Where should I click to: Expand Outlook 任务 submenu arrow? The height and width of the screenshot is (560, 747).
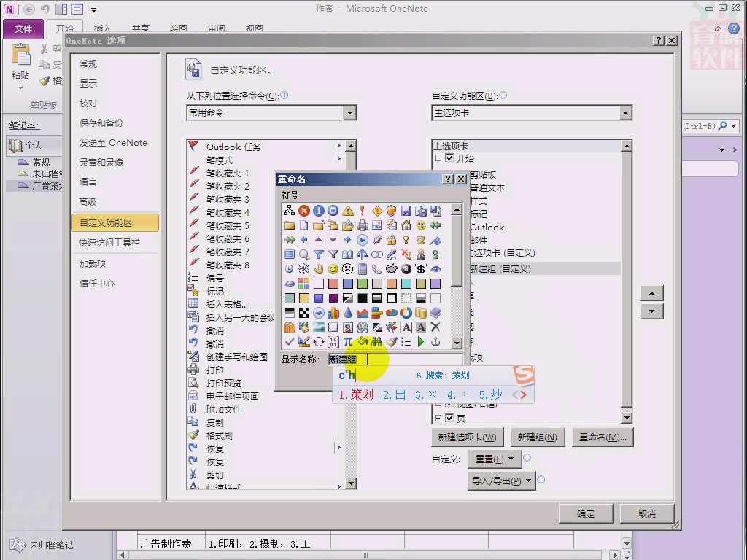338,146
